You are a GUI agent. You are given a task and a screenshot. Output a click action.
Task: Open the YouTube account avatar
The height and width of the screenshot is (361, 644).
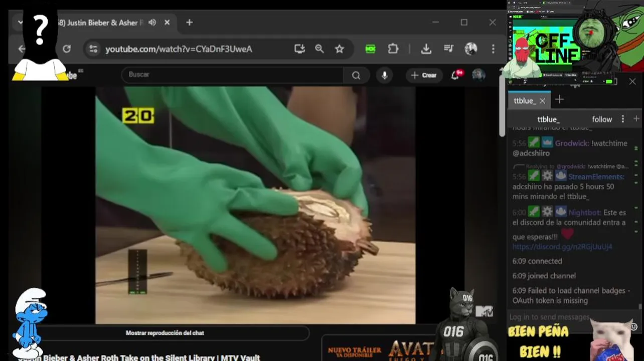[478, 75]
